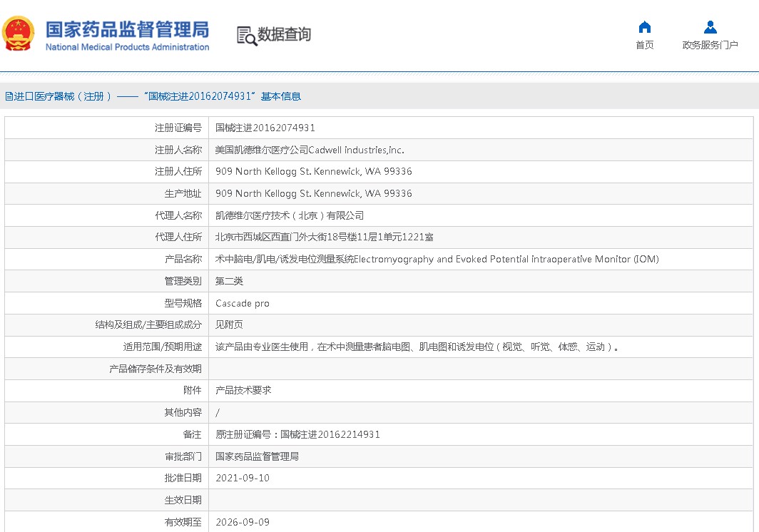Viewport: 759px width, 532px height.
Task: Open government service portal person icon
Action: coord(710,26)
